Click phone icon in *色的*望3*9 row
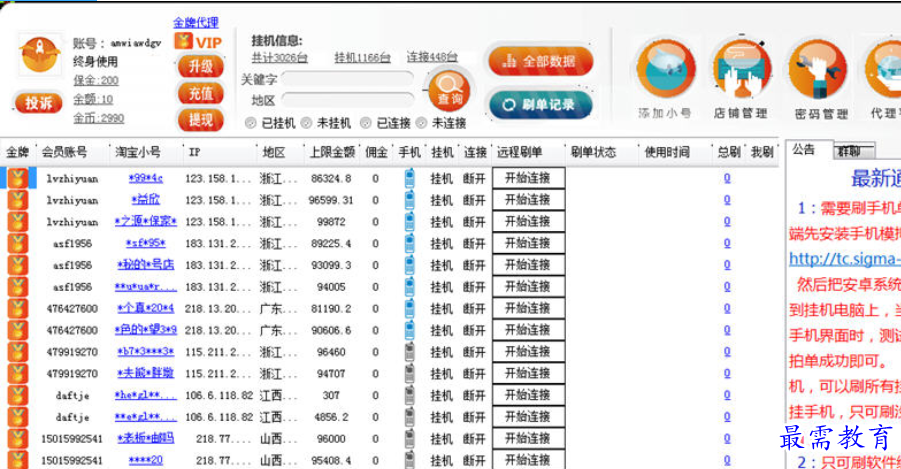The width and height of the screenshot is (901, 469). (x=410, y=330)
